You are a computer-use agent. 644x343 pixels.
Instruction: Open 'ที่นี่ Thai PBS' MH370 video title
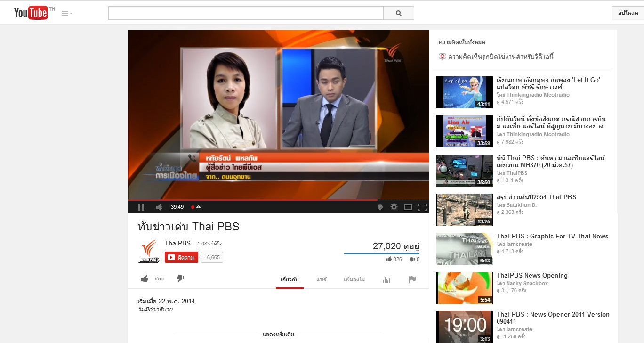tap(551, 162)
